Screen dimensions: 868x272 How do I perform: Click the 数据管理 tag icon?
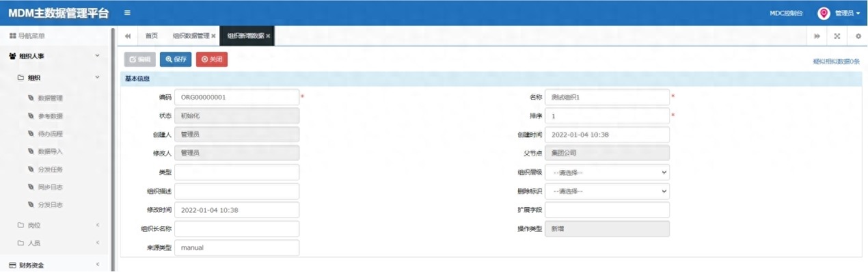point(31,98)
